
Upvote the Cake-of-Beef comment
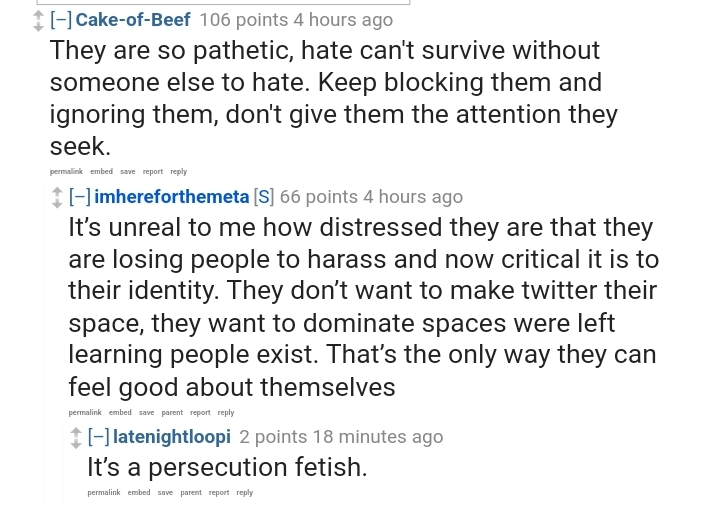click(38, 13)
